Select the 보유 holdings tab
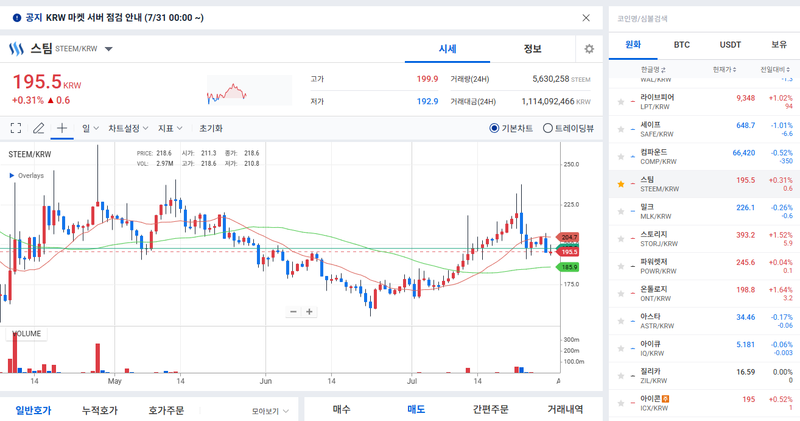Screen dimensions: 800x421 click(x=779, y=44)
